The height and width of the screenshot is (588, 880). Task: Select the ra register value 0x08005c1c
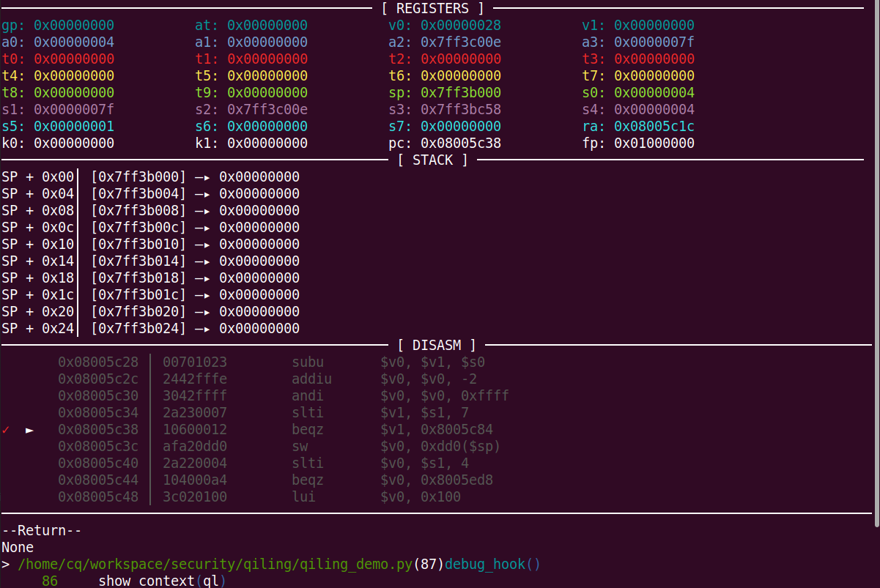pyautogui.click(x=654, y=127)
